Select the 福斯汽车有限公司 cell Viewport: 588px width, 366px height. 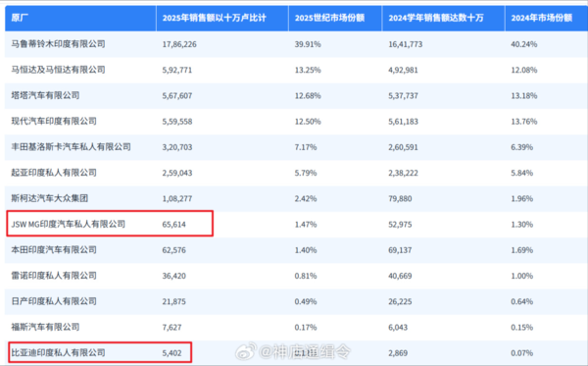tap(45, 327)
